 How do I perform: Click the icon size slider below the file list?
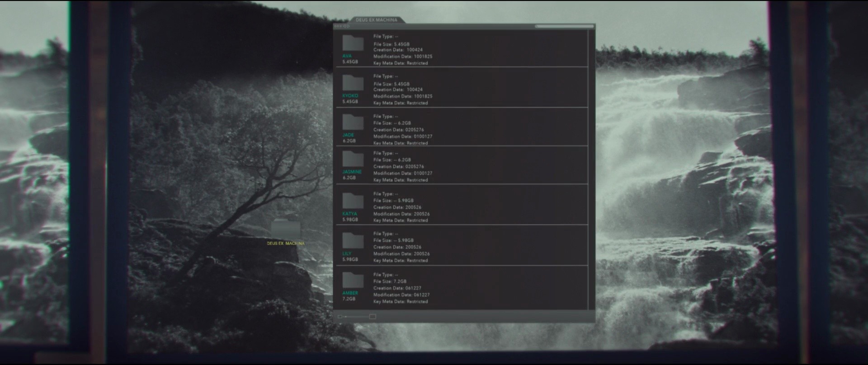pos(357,317)
